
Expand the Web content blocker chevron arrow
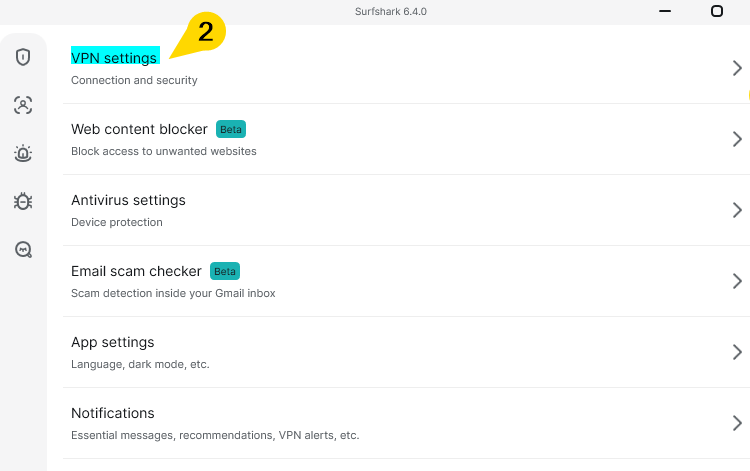(x=737, y=139)
